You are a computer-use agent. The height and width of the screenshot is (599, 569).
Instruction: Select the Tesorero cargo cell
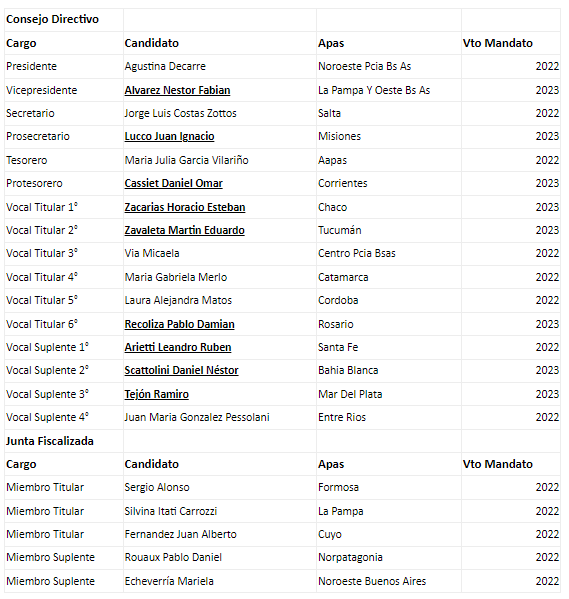[64, 160]
